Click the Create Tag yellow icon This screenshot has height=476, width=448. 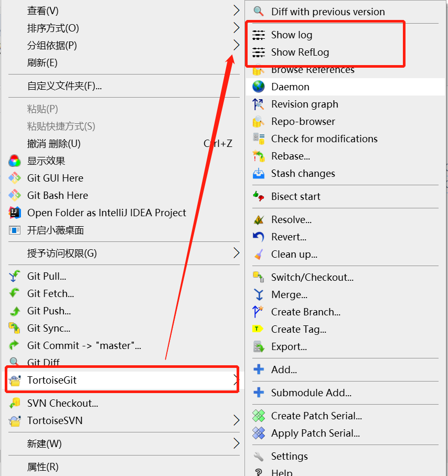click(x=258, y=329)
